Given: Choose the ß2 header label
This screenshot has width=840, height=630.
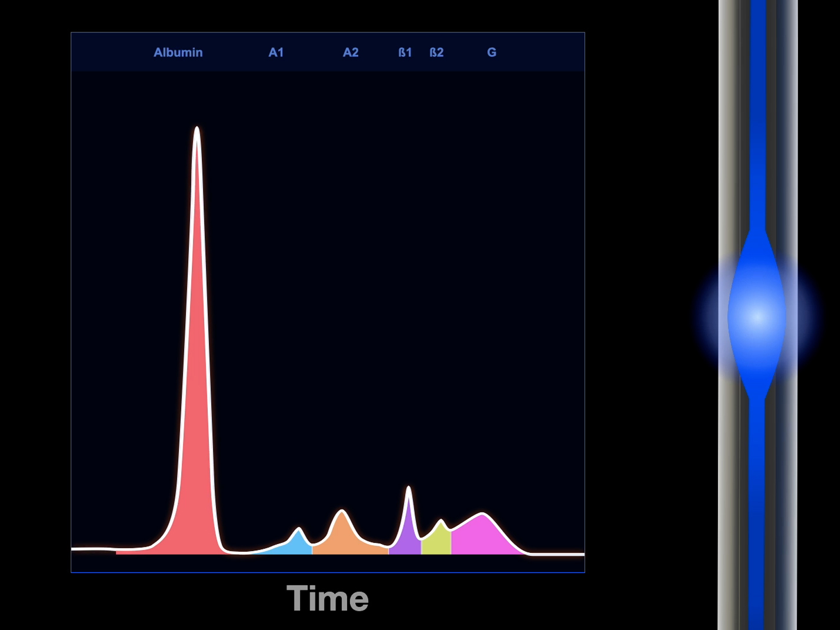Looking at the screenshot, I should (x=436, y=52).
